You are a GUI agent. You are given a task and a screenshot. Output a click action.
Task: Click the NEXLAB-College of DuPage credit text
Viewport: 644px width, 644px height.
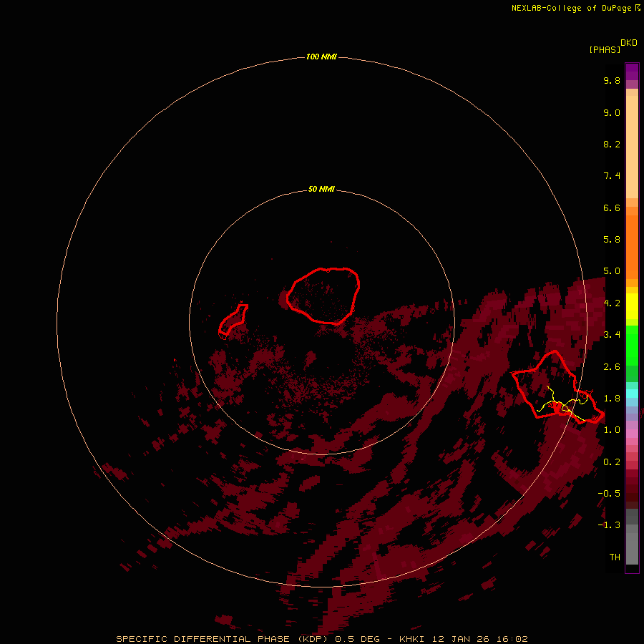tap(571, 8)
